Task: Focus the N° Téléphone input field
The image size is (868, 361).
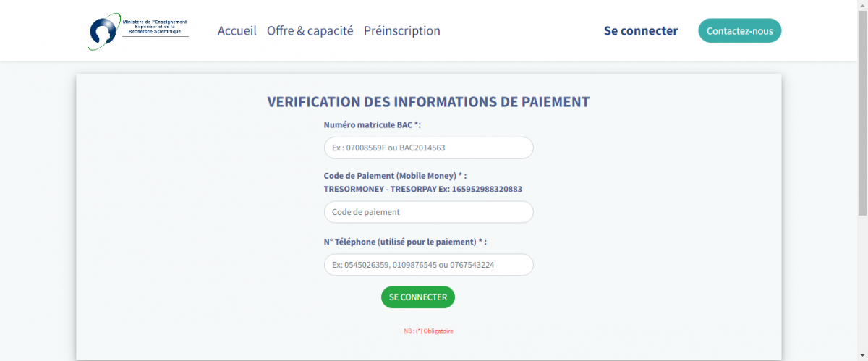Action: (429, 265)
